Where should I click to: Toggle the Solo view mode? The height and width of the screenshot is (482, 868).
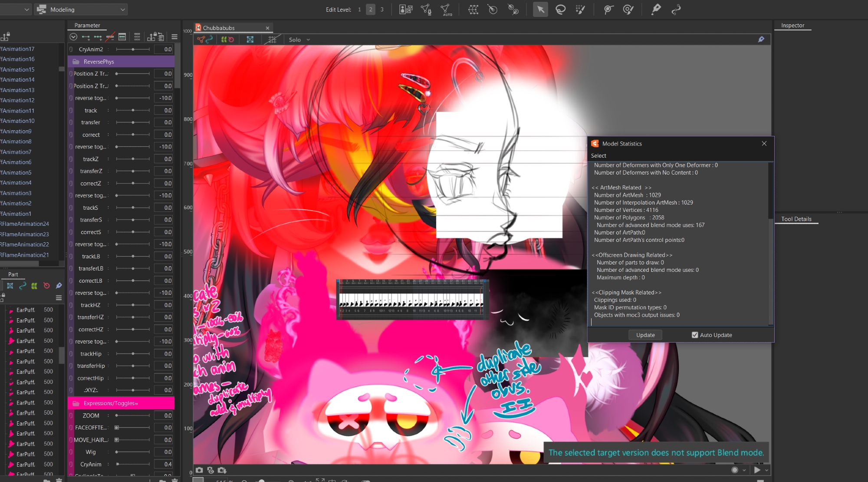pos(295,40)
